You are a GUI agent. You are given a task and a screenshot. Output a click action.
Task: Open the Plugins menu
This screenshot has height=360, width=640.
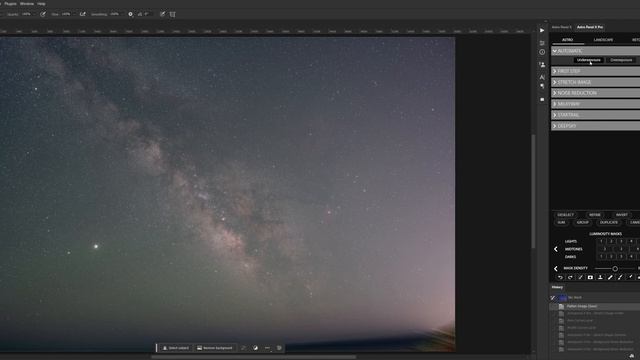click(10, 4)
